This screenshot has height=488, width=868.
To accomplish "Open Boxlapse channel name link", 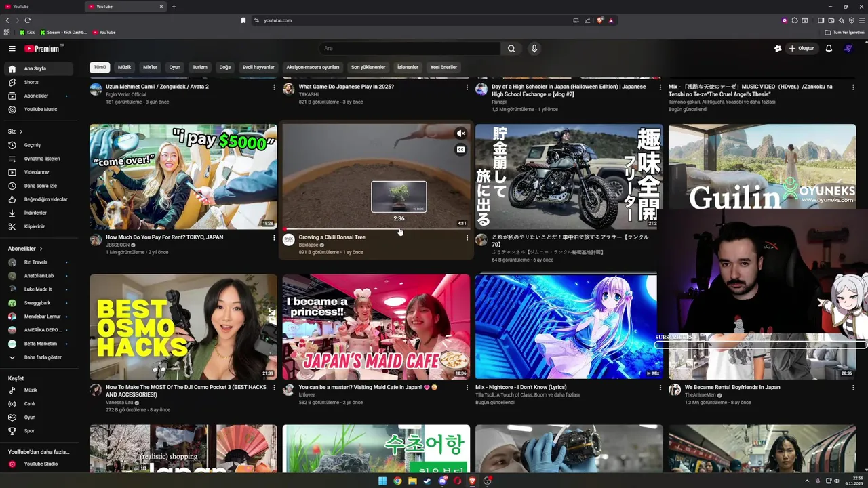I will [x=309, y=245].
